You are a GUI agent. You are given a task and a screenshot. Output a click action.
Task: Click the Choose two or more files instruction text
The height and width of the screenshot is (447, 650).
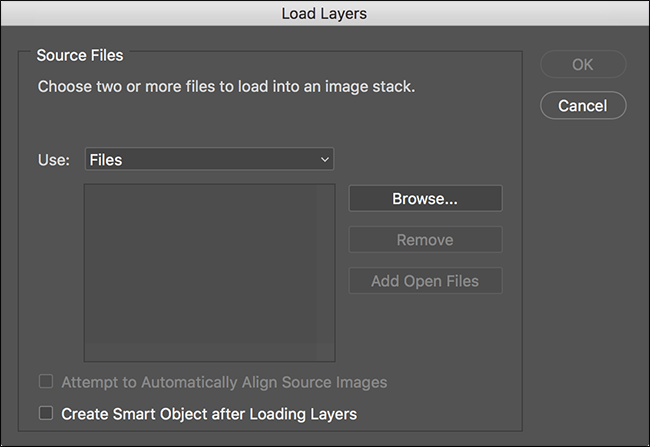[x=226, y=87]
